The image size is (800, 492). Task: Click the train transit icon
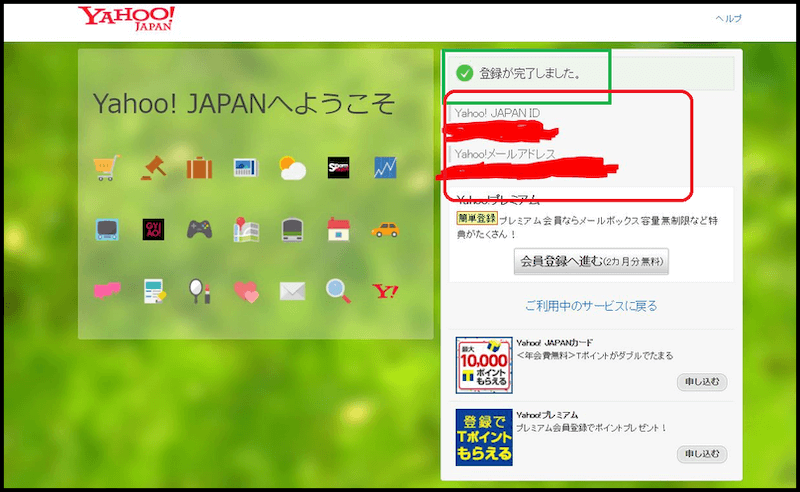pyautogui.click(x=292, y=230)
